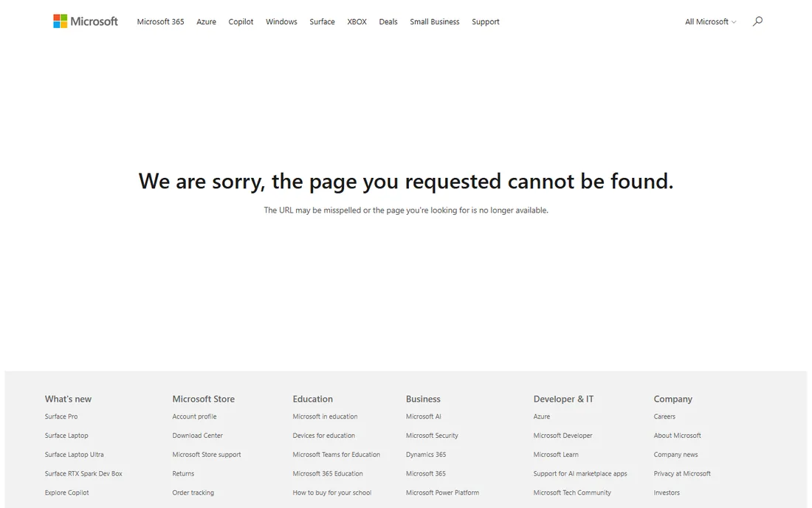Open Microsoft Store support link

[207, 455]
